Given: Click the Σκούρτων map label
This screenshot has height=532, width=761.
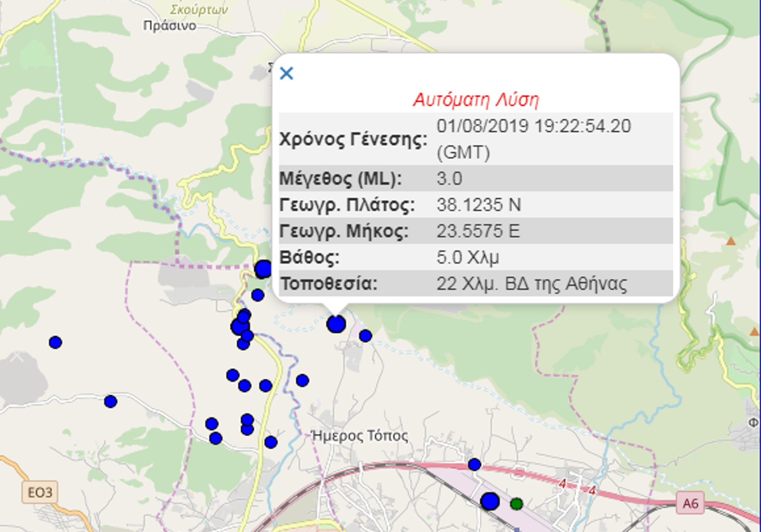Looking at the screenshot, I should click(199, 9).
